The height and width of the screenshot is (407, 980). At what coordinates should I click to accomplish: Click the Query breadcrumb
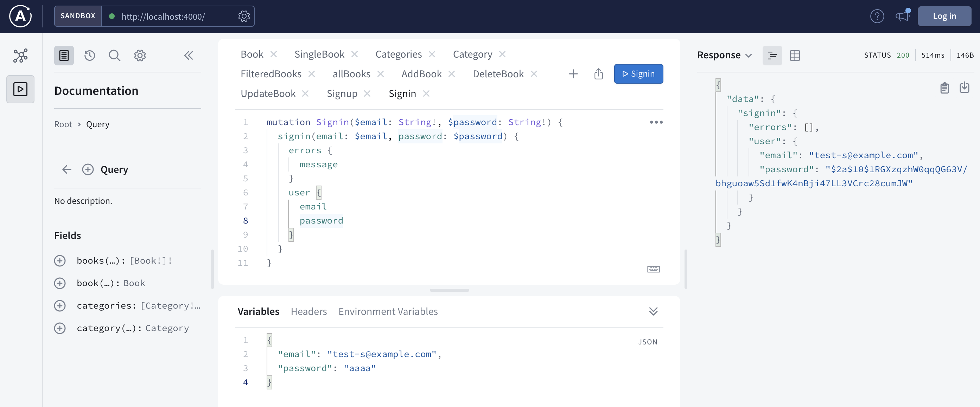click(97, 124)
